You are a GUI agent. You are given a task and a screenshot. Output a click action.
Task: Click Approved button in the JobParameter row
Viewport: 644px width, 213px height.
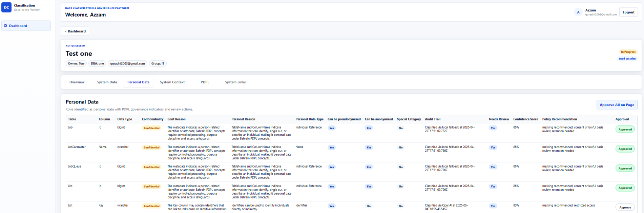(x=625, y=149)
